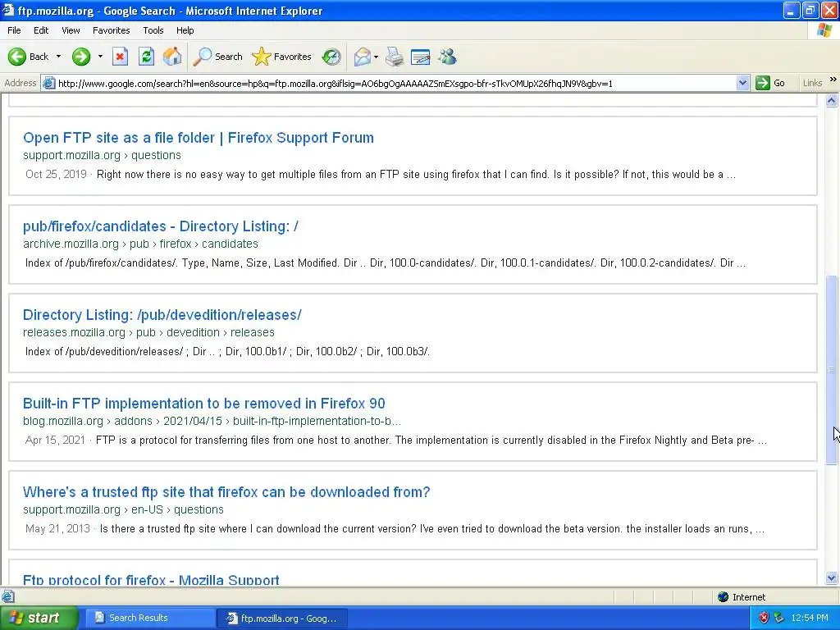This screenshot has width=840, height=630.
Task: Expand the Forward button history dropdown
Action: coord(100,57)
